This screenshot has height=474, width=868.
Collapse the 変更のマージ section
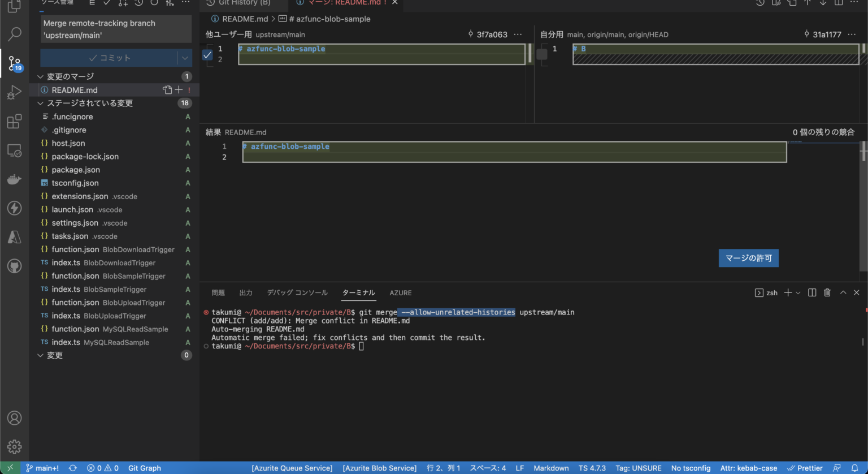tap(41, 76)
